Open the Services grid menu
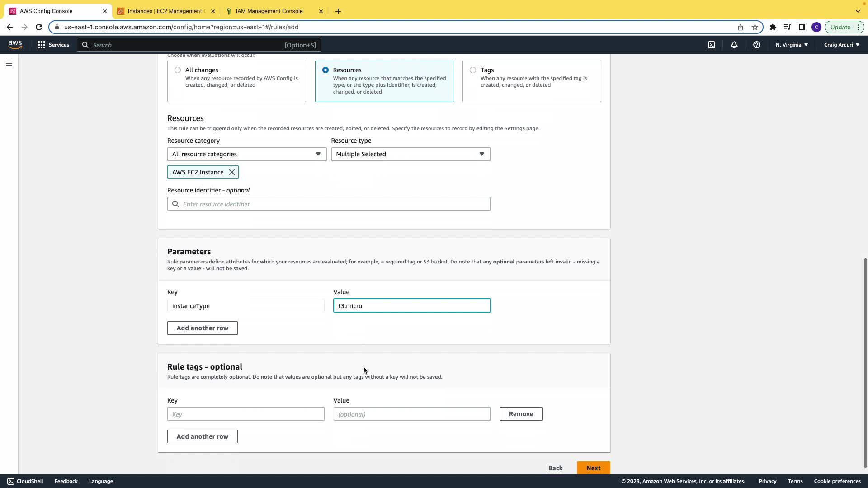 pos(53,45)
